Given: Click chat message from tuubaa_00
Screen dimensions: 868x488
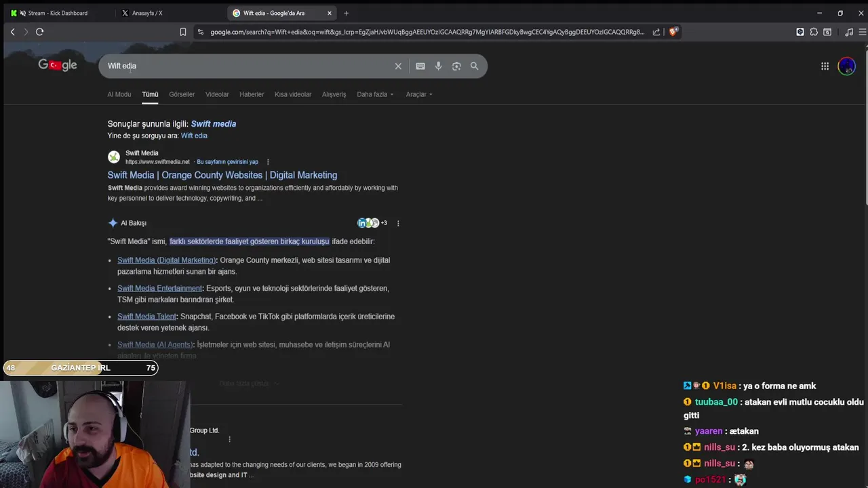Looking at the screenshot, I should [x=774, y=409].
